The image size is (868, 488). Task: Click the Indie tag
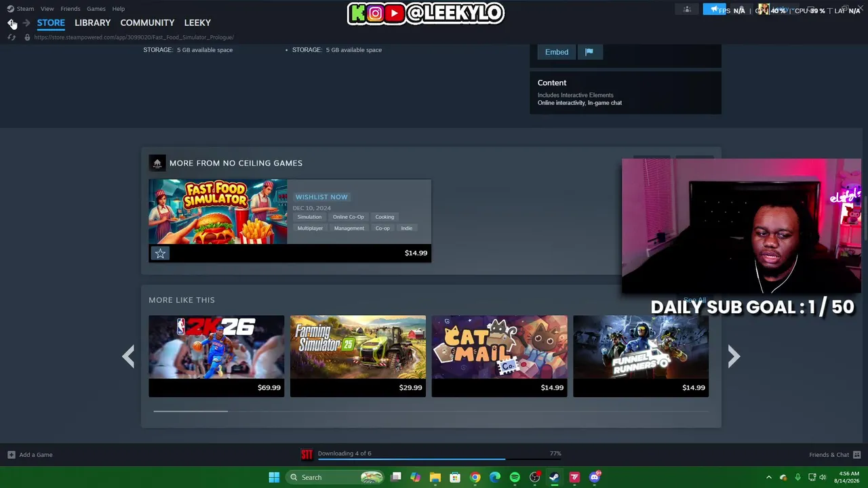pyautogui.click(x=407, y=228)
